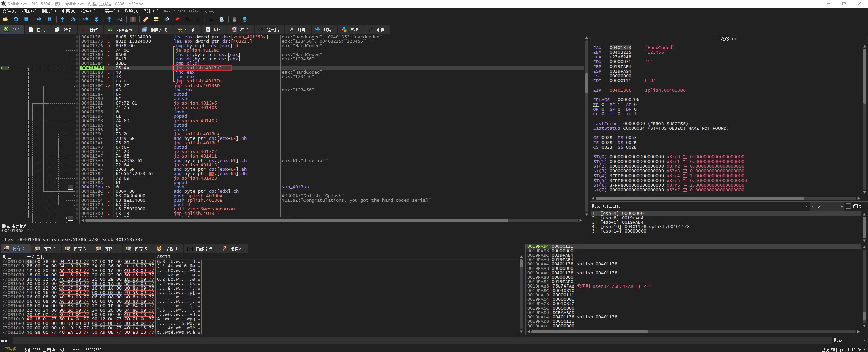Viewport: 868px width, 352px height.
Task: Collapse the function block at sub_4013BB
Action: coord(71,187)
